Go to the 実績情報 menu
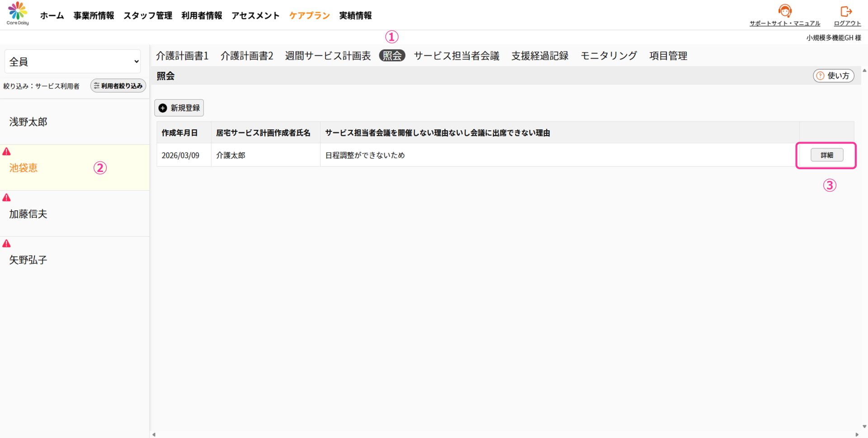 (355, 15)
